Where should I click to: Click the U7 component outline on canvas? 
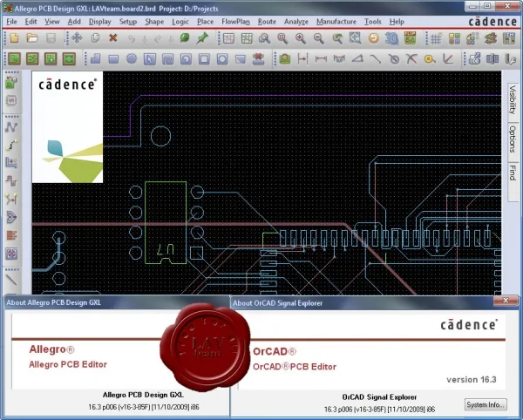(166, 223)
